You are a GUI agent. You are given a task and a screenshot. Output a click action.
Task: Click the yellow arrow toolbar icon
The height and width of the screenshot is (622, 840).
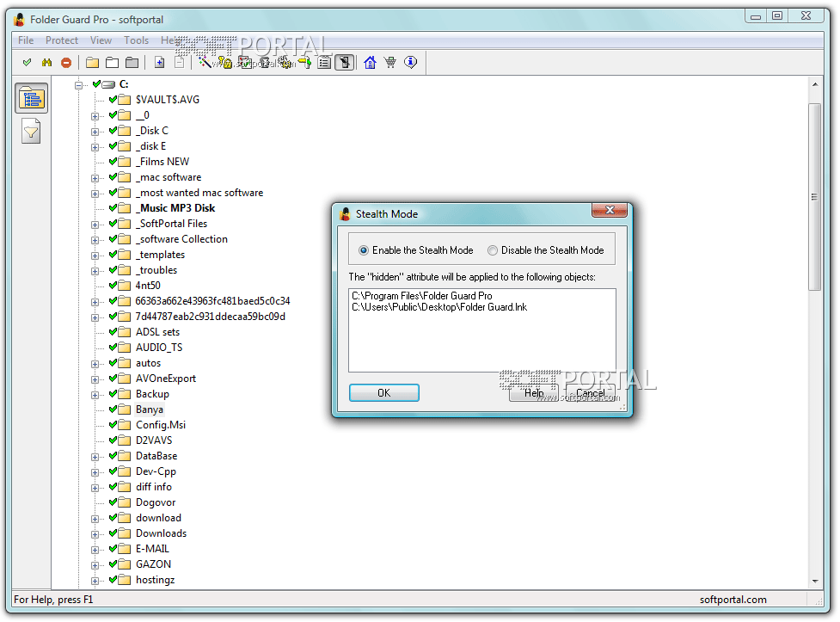click(x=305, y=63)
